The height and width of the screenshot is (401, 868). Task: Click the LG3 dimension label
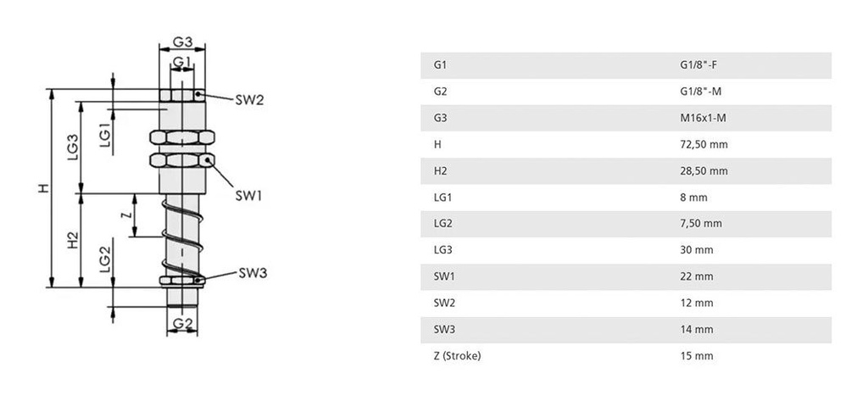click(73, 147)
